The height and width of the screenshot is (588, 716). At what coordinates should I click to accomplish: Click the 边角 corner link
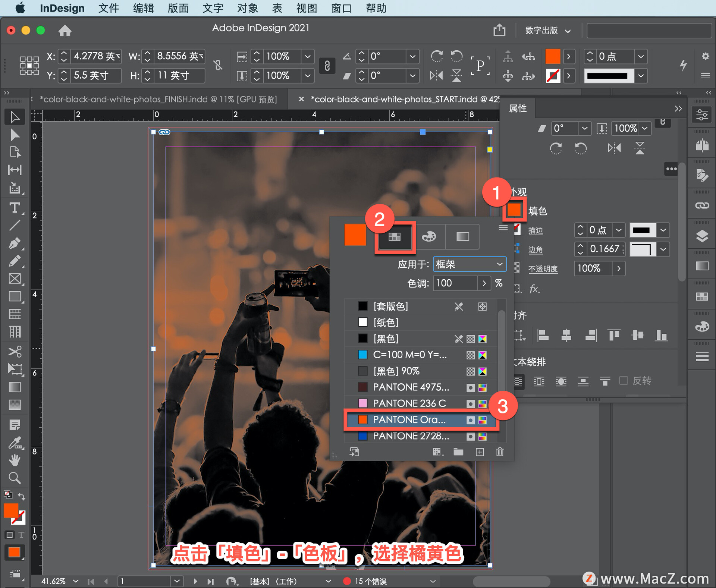(x=536, y=249)
